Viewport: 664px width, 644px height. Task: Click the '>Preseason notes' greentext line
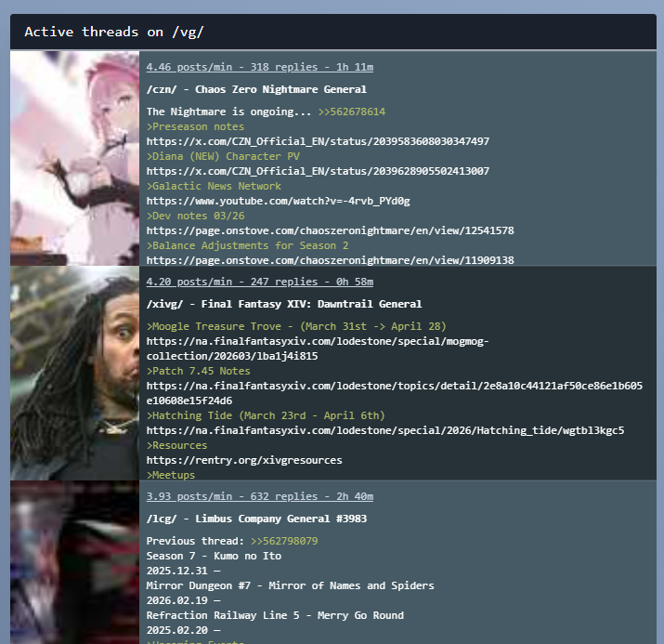pos(195,126)
